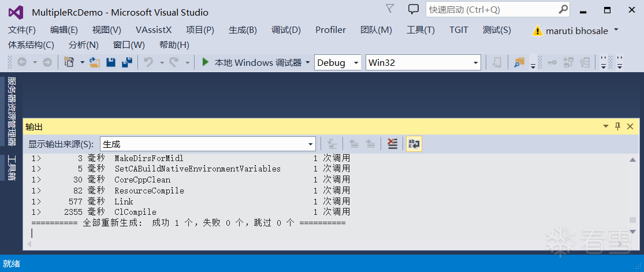This screenshot has height=272, width=644.
Task: Open the New Project dropdown arrow
Action: coord(82,63)
